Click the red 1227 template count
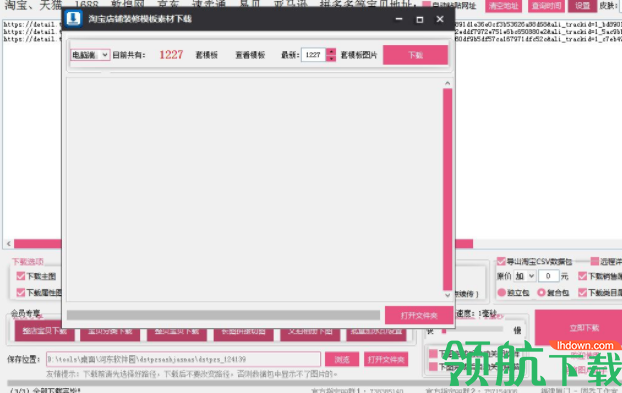The height and width of the screenshot is (393, 622). 171,55
